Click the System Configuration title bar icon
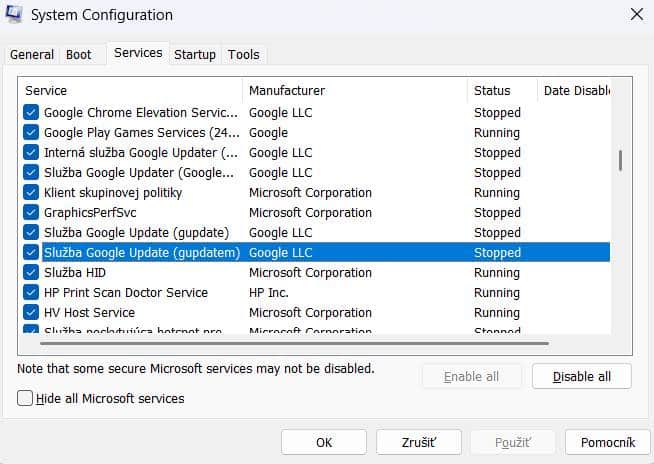654x464 pixels. tap(14, 14)
